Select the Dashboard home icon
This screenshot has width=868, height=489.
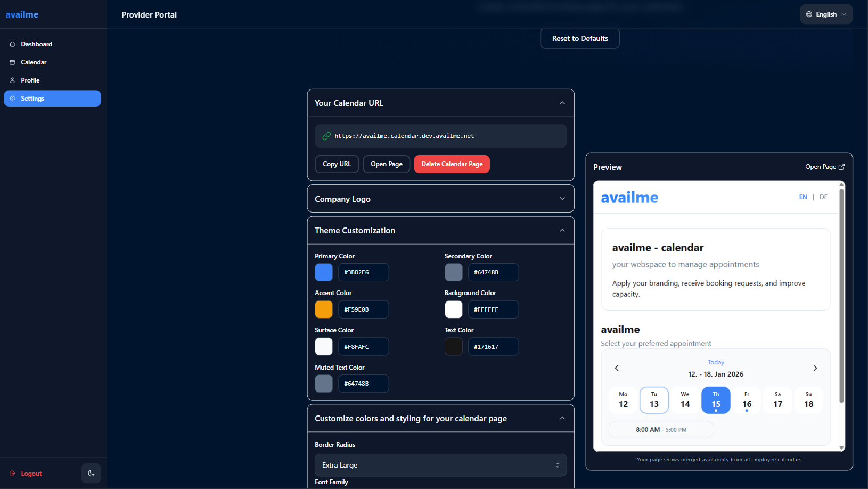tap(12, 44)
